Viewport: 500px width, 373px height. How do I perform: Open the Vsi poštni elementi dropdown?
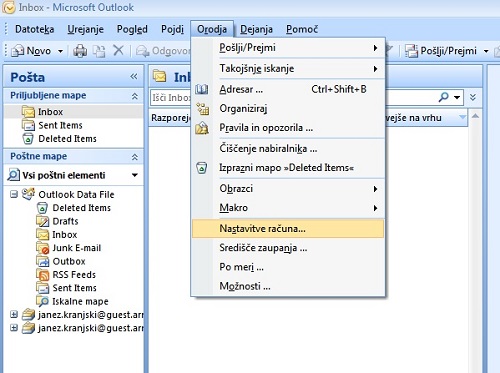coord(135,175)
